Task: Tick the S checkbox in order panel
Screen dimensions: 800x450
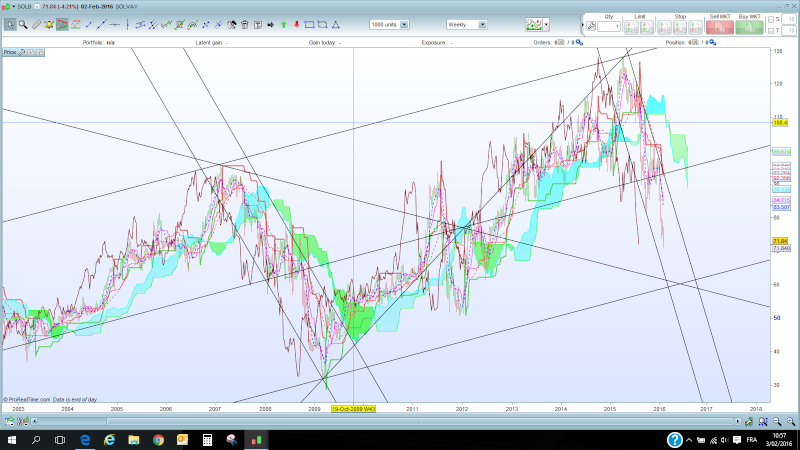Action: [771, 19]
